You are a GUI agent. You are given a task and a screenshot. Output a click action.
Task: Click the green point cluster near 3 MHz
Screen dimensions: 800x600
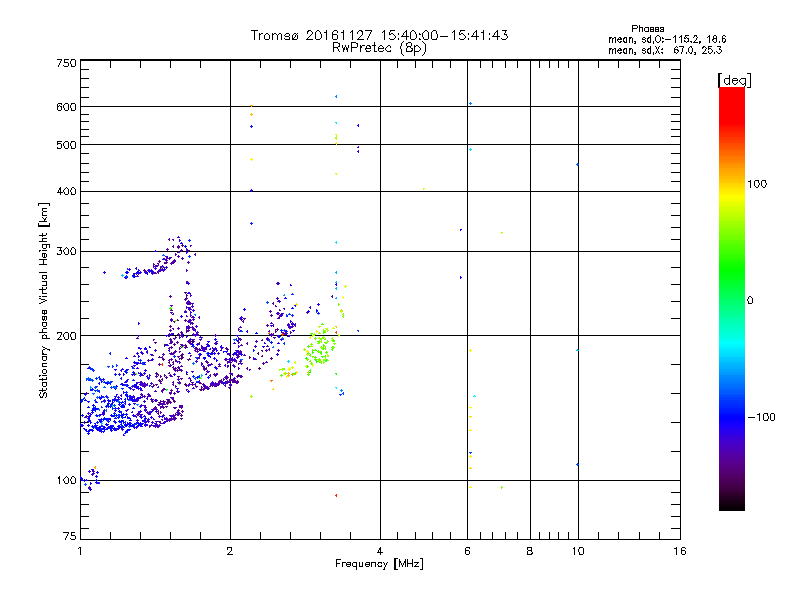tap(319, 348)
